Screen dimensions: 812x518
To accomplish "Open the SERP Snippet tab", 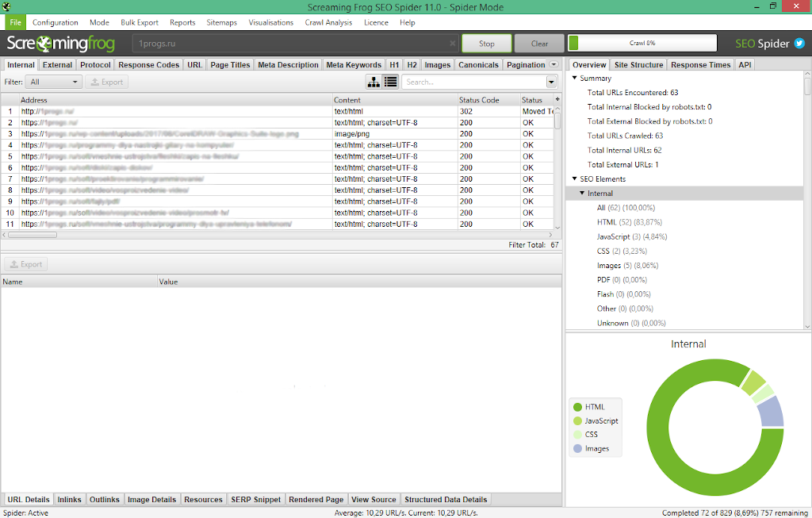I will tap(256, 499).
